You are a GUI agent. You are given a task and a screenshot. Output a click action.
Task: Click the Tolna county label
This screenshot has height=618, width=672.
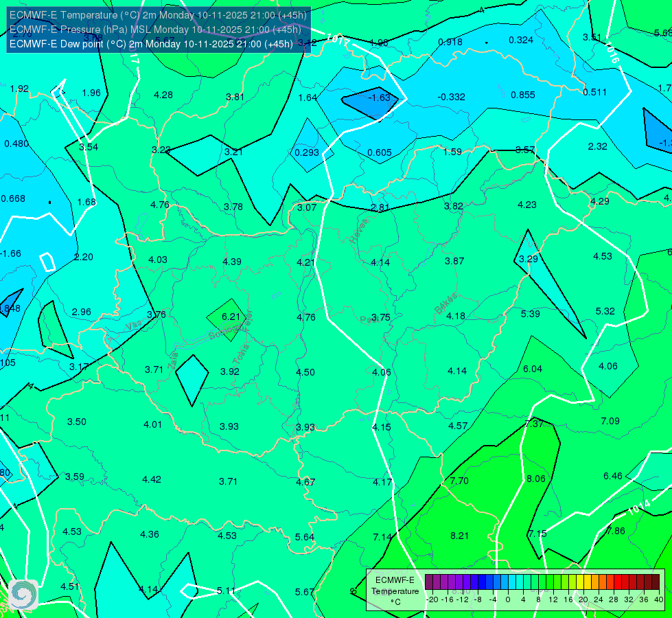click(240, 354)
